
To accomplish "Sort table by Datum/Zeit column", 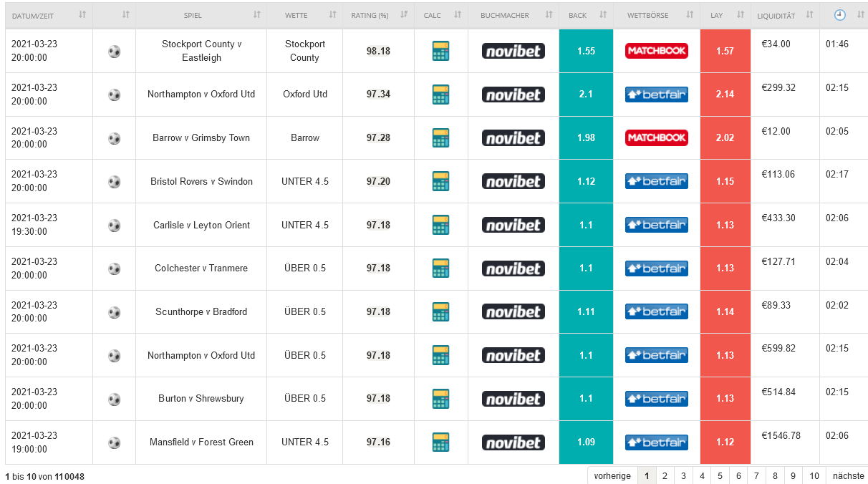I will [x=49, y=15].
